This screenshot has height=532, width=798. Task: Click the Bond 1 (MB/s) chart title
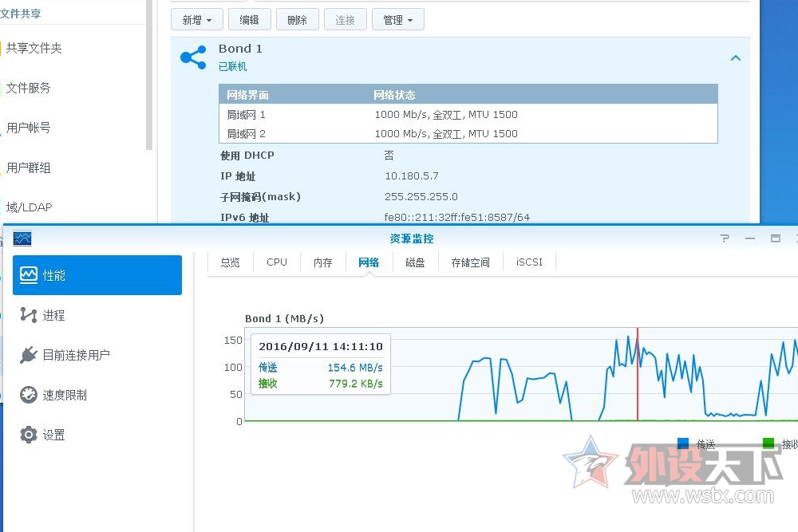(284, 319)
